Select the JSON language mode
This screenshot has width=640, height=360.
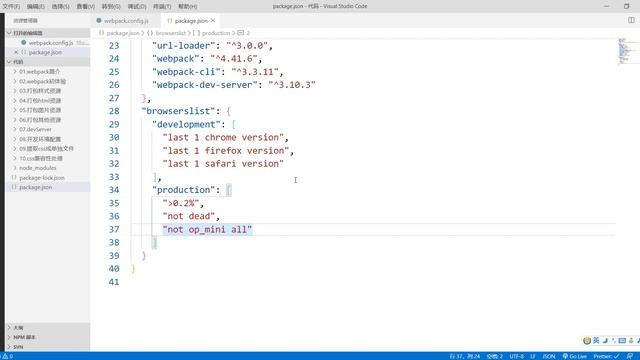click(549, 356)
